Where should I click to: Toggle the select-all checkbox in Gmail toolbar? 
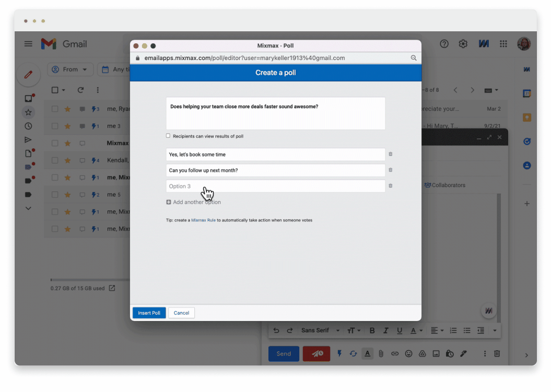click(55, 90)
